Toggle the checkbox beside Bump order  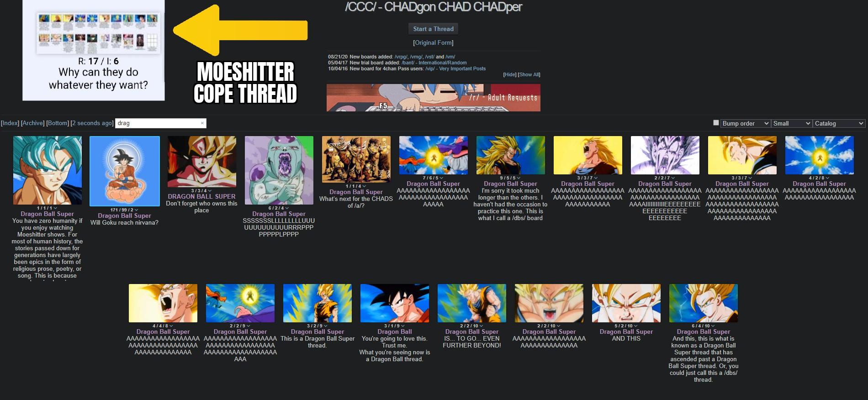tap(716, 123)
